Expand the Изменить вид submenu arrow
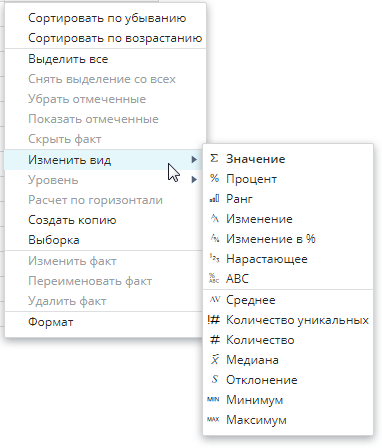Image resolution: width=382 pixels, height=448 pixels. 194,160
